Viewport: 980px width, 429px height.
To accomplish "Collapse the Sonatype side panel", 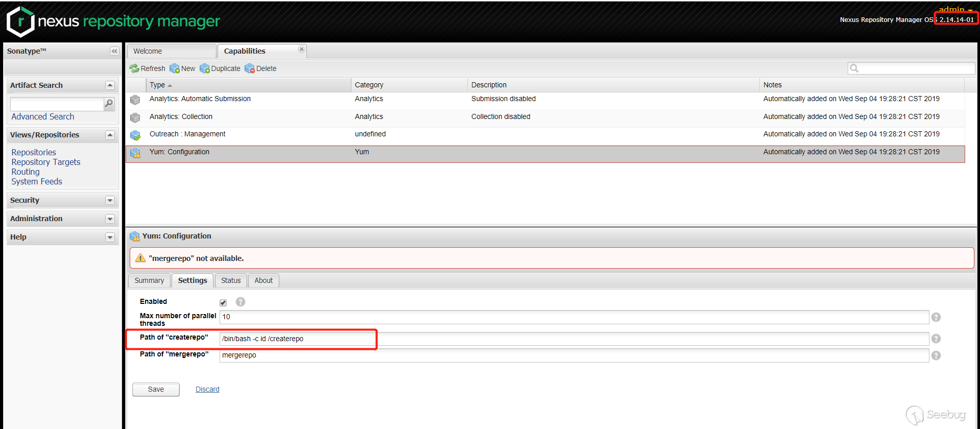I will click(x=114, y=51).
